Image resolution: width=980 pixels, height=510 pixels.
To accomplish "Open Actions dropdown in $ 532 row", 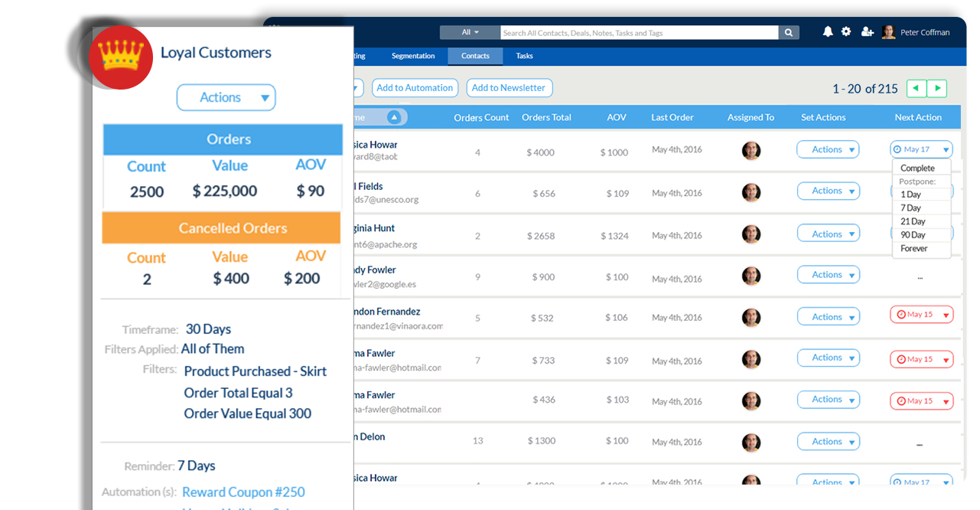I will [x=828, y=316].
